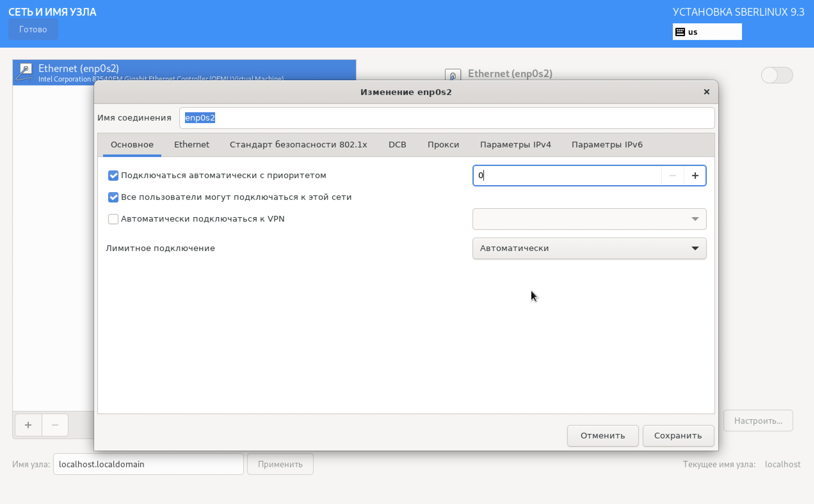
Task: Enable automatic VPN connection checkbox
Action: point(113,219)
